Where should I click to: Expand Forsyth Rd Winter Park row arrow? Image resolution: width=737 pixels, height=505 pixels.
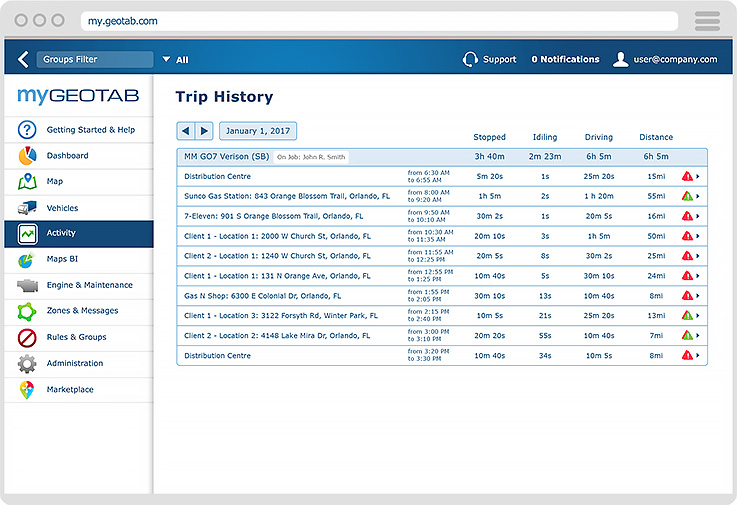698,316
